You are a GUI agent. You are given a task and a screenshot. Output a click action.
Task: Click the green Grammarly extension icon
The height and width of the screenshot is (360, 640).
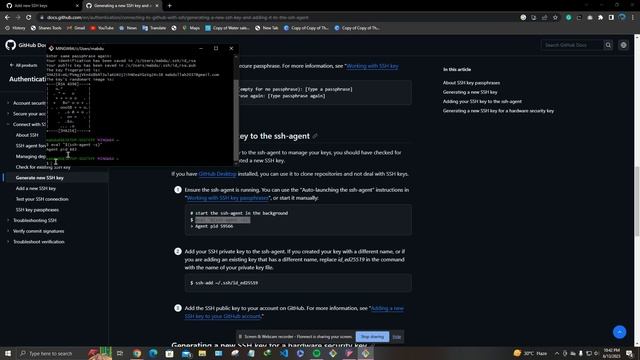pos(569,18)
